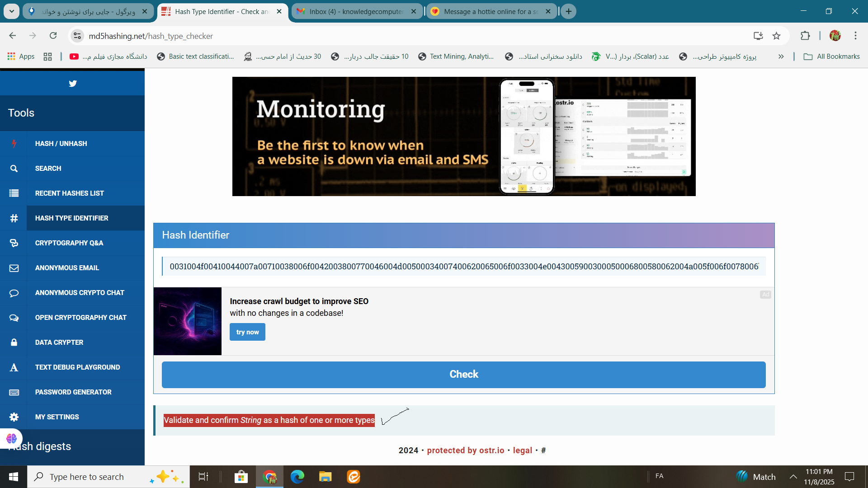Click the Password Generator keyboard icon
Viewport: 868px width, 488px height.
14,392
